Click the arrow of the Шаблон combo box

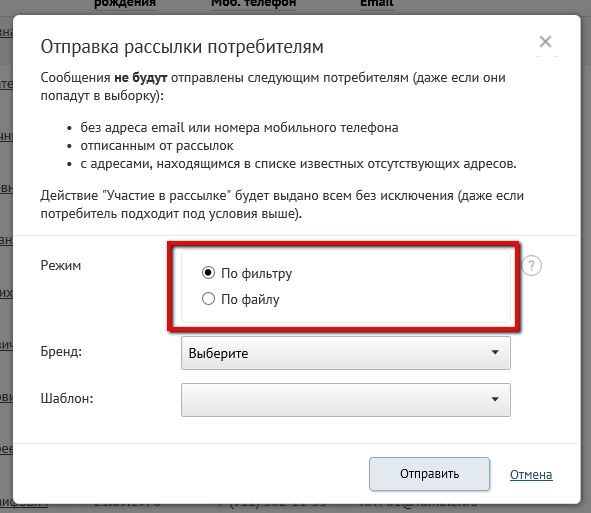pyautogui.click(x=495, y=399)
